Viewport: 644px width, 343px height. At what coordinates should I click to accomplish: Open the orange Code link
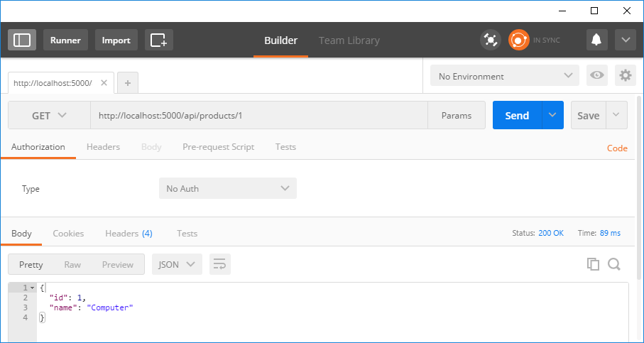pos(616,148)
